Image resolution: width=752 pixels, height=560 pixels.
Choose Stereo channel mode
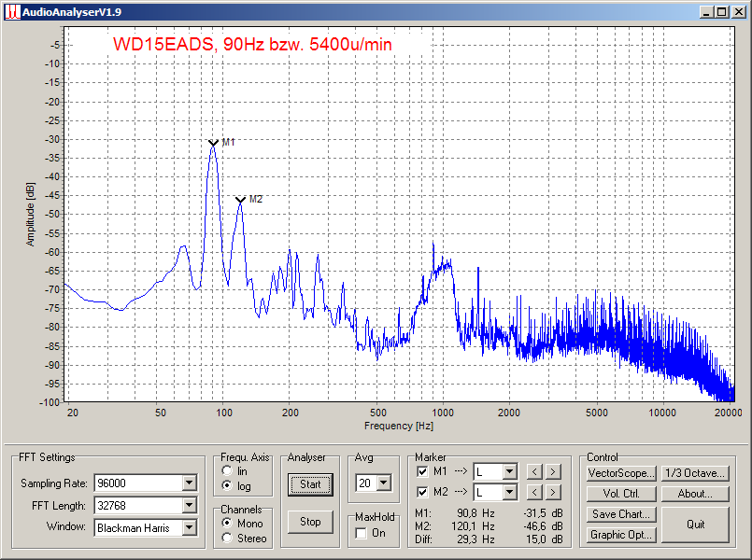pos(227,538)
